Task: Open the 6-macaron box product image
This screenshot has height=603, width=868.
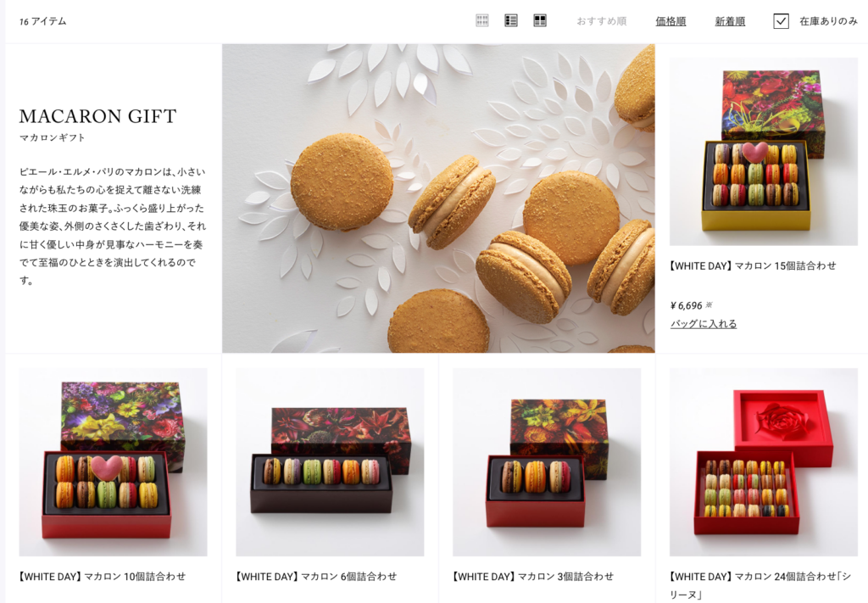Action: coord(330,462)
